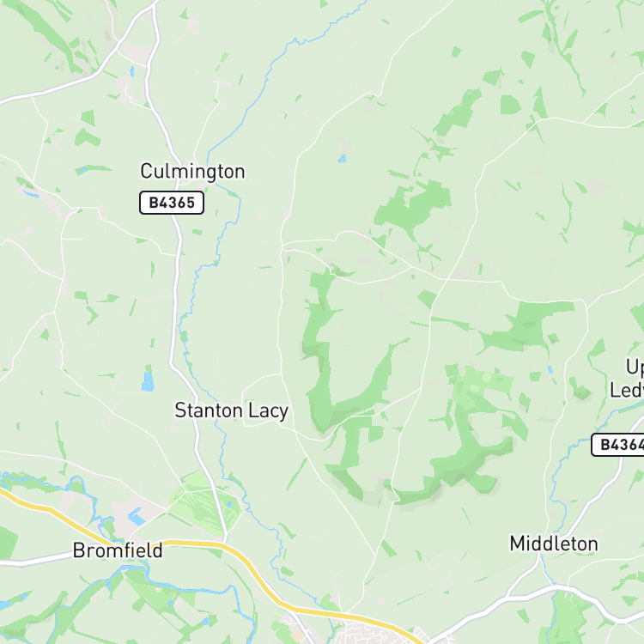Select the small blue pond west of "Up Led" label
Viewport: 644px width, 644px height.
pyautogui.click(x=550, y=369)
